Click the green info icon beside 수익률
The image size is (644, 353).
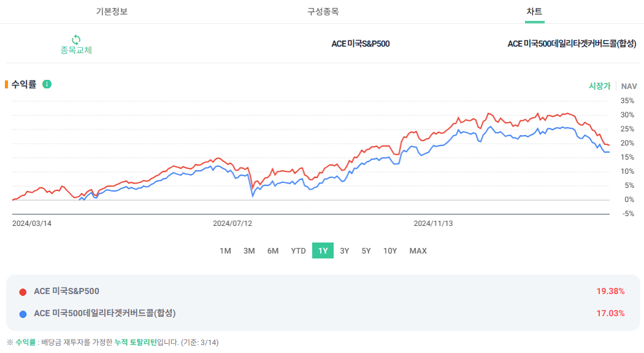coord(47,84)
